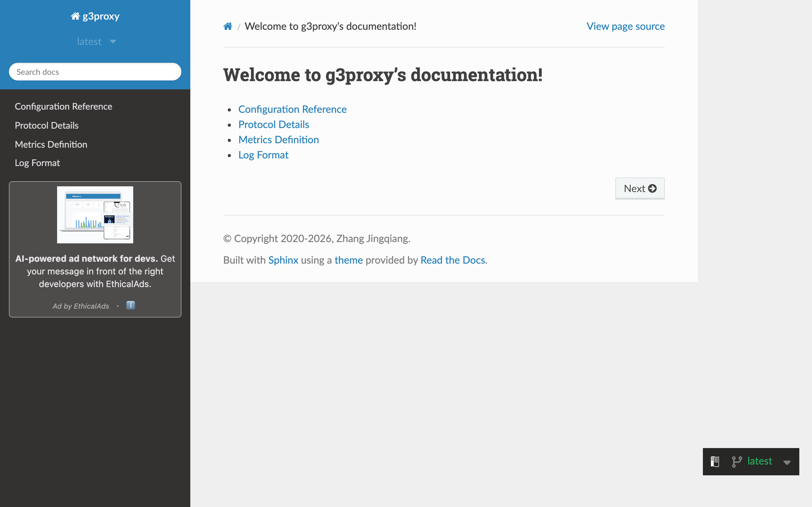The width and height of the screenshot is (812, 507).
Task: Open Log Format from the sidebar navigation
Action: tap(37, 163)
